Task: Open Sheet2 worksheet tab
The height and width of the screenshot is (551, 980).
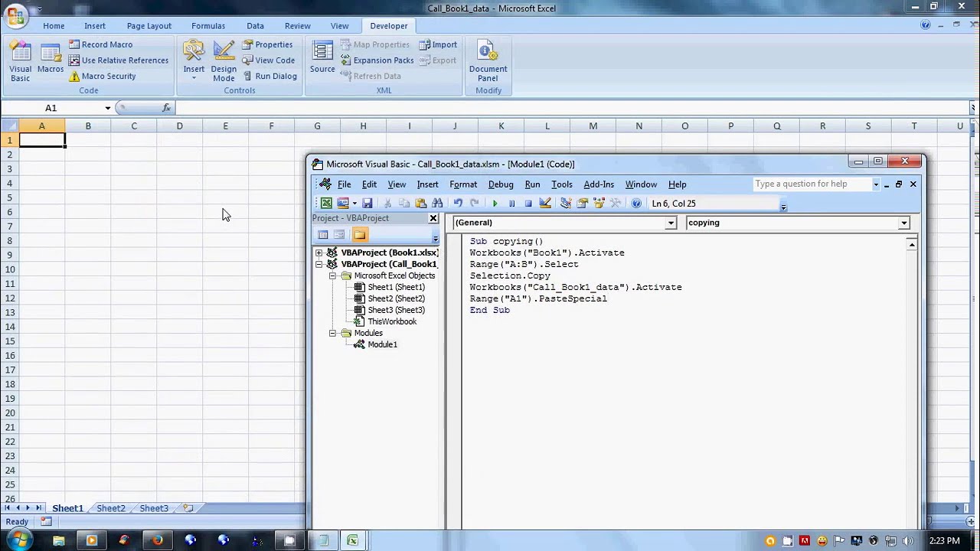Action: 111,508
